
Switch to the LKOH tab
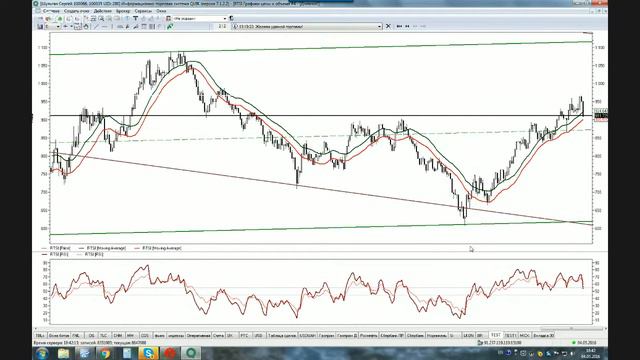pos(468,335)
